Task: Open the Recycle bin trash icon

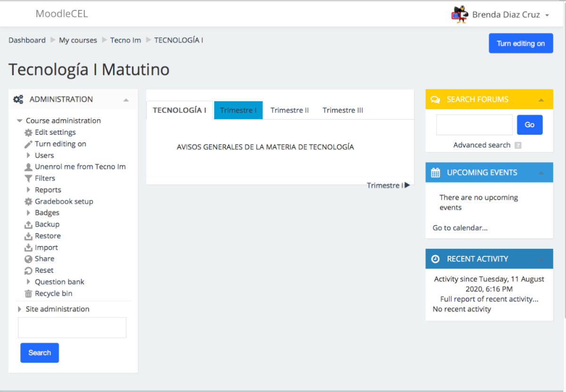Action: coord(29,293)
